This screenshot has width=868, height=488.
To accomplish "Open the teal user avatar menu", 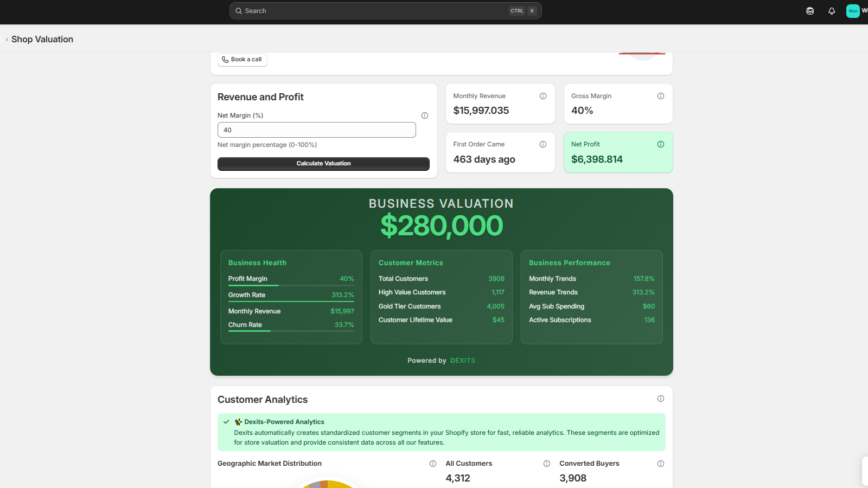I will pos(853,11).
